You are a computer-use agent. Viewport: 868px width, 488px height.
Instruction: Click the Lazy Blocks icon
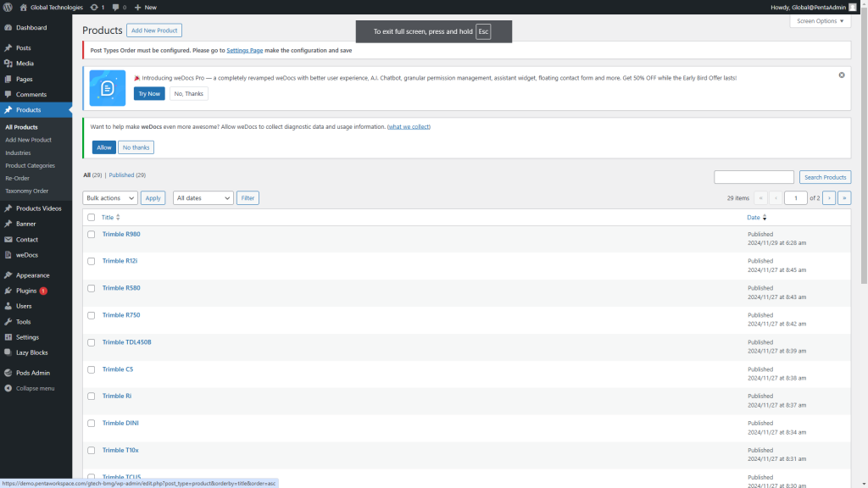(x=8, y=352)
